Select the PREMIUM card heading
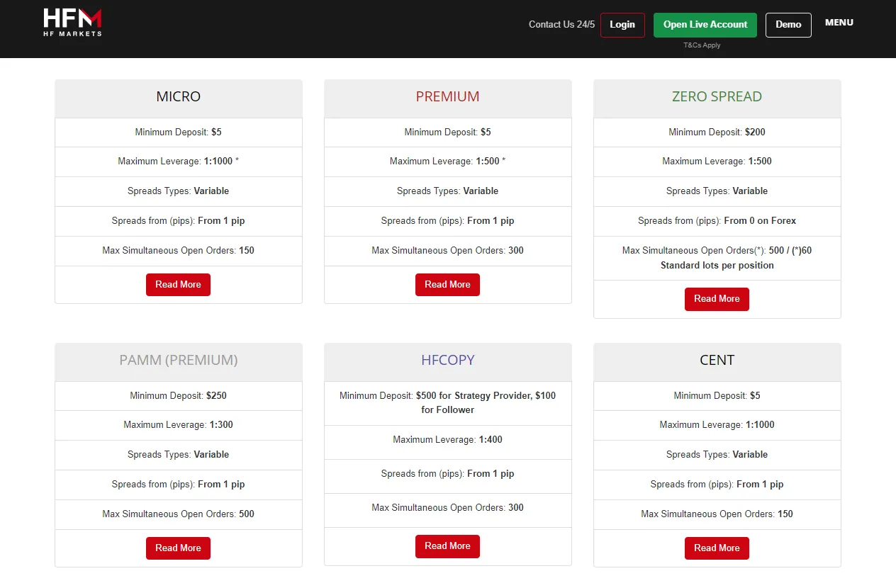 448,97
